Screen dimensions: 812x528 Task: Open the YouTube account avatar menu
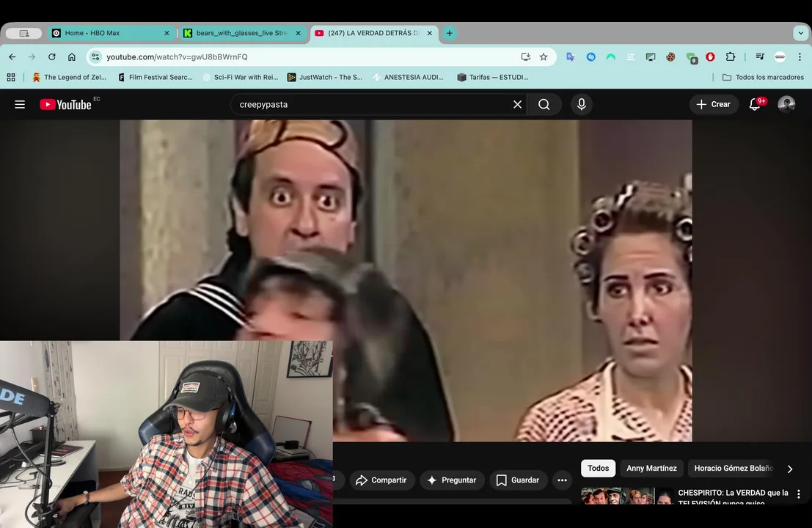pos(786,105)
